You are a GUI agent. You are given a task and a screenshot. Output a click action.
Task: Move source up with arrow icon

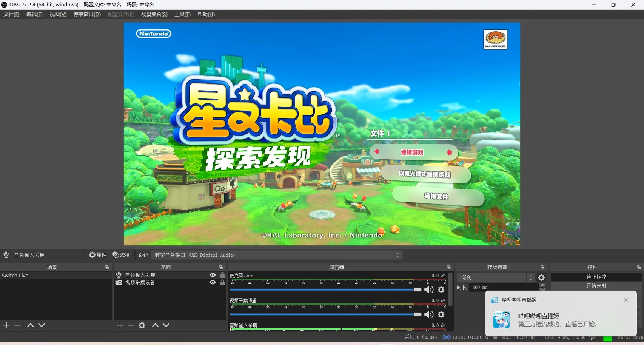[155, 325]
